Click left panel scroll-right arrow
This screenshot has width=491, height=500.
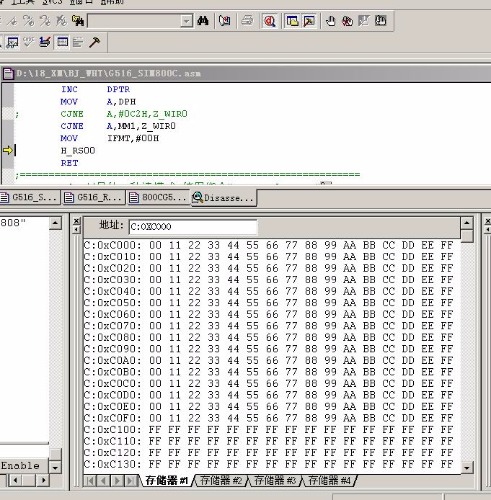pos(43,480)
